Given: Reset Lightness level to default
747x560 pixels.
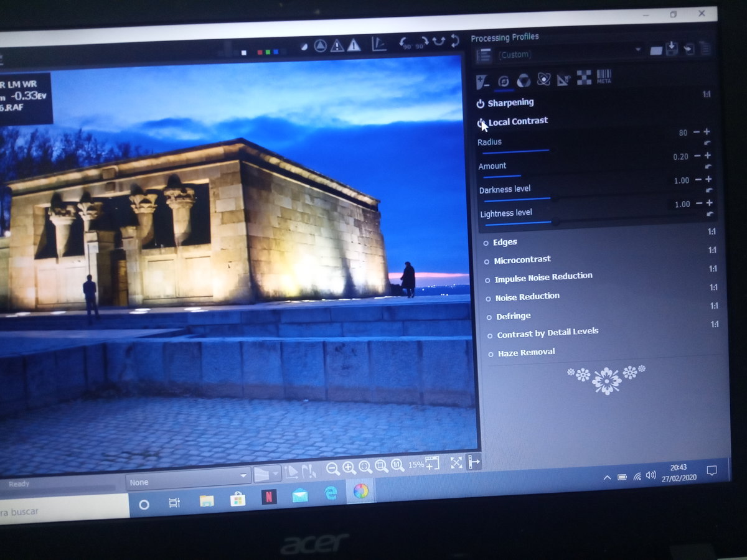Looking at the screenshot, I should [x=710, y=214].
